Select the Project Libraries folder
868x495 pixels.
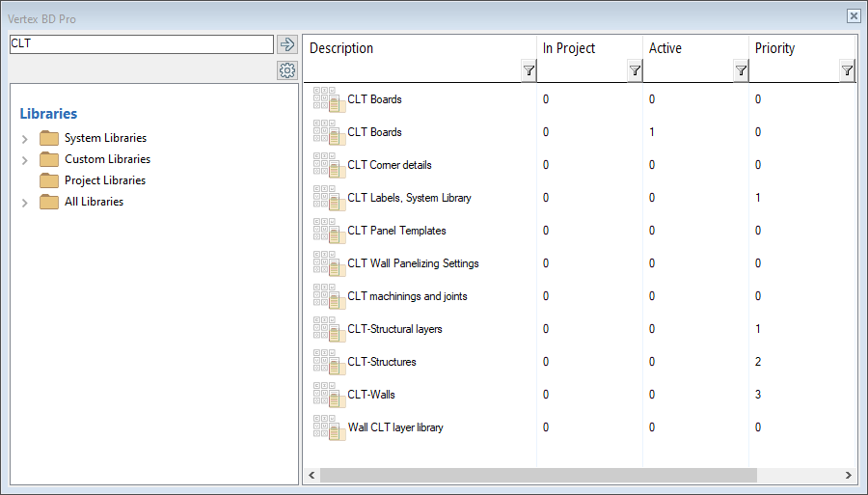click(x=104, y=180)
